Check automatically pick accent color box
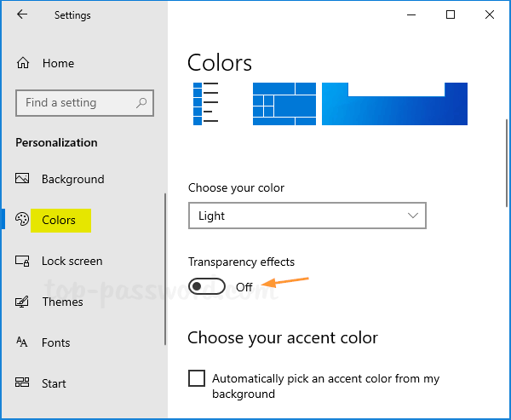 pos(197,378)
